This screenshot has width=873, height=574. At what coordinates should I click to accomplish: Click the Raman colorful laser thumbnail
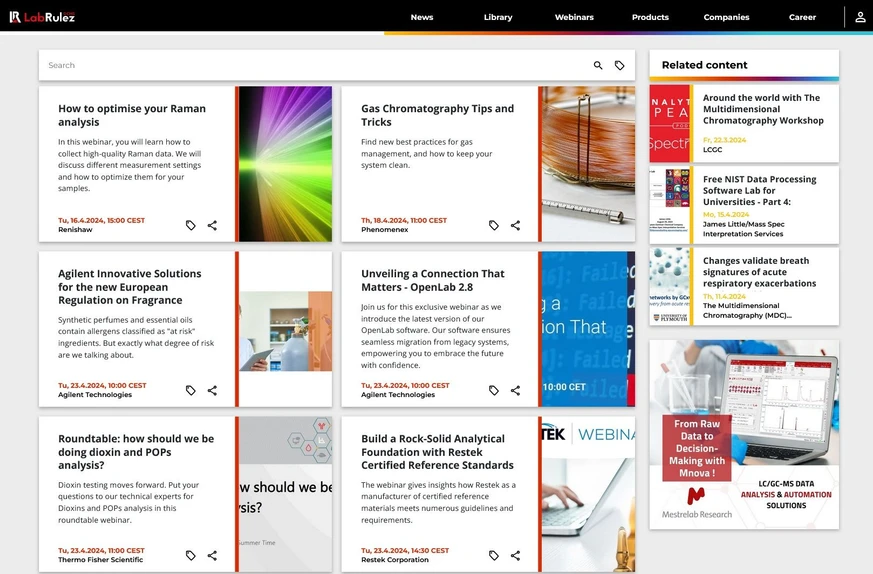(286, 164)
